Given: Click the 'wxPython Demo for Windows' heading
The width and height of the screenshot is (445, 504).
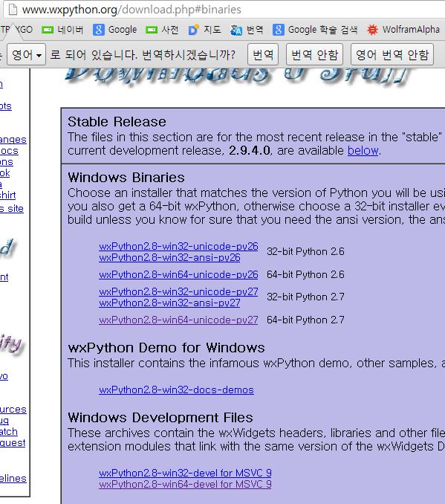Looking at the screenshot, I should 166,348.
